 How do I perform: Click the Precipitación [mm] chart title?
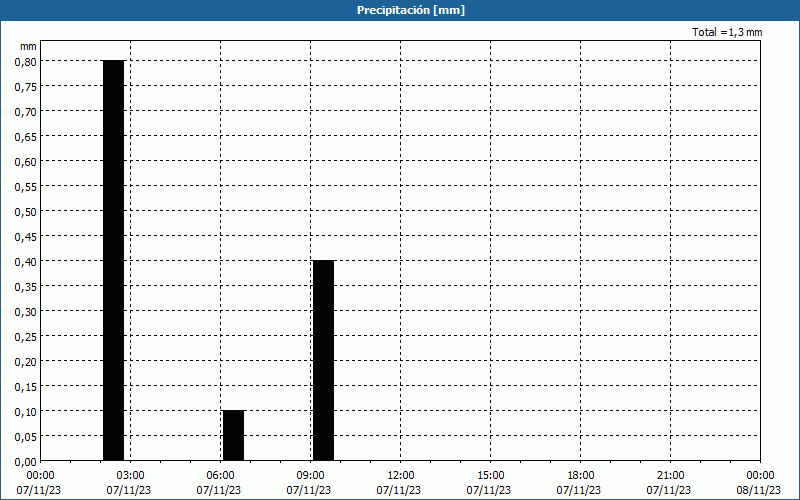(411, 10)
